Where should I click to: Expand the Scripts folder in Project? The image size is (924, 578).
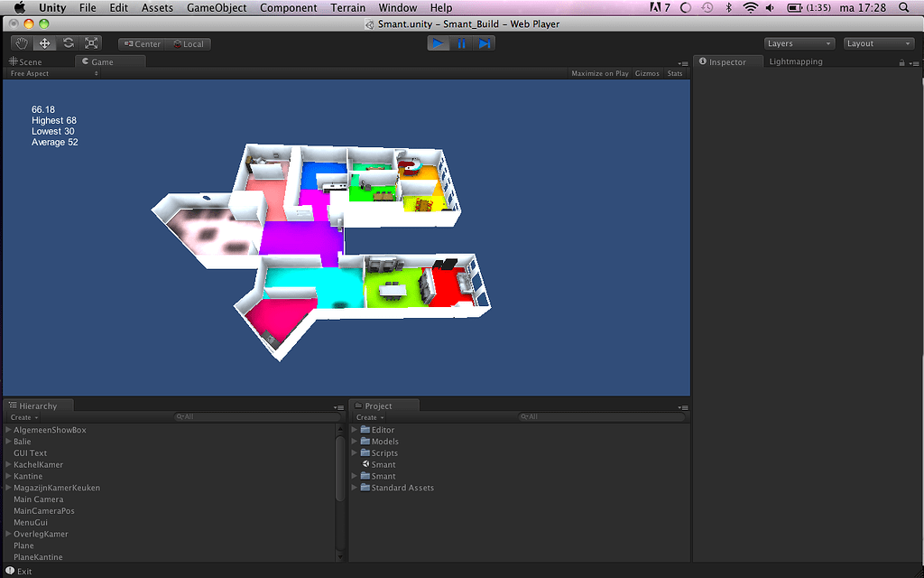click(x=353, y=452)
